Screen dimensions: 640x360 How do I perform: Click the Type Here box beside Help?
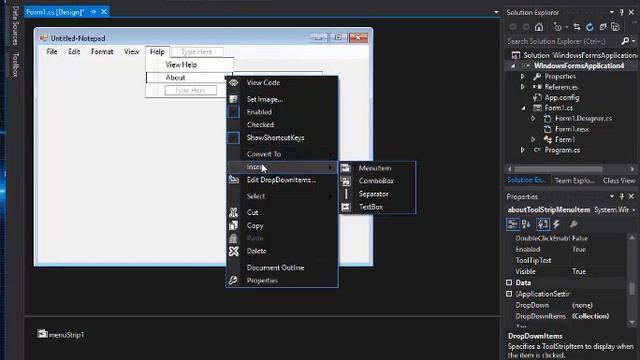point(197,52)
